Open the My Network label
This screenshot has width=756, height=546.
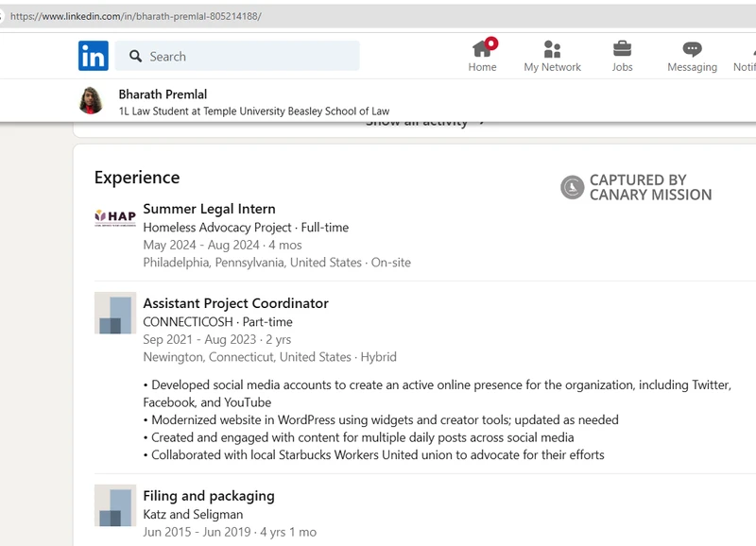click(552, 67)
